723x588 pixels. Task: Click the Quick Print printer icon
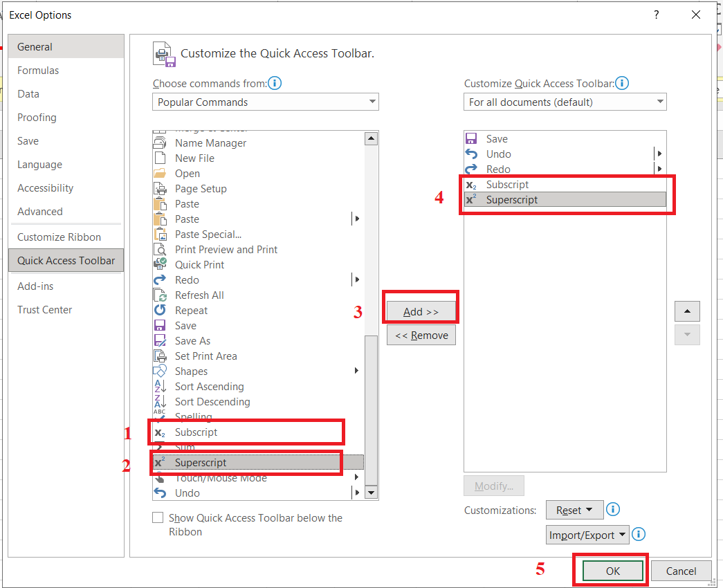click(x=160, y=265)
